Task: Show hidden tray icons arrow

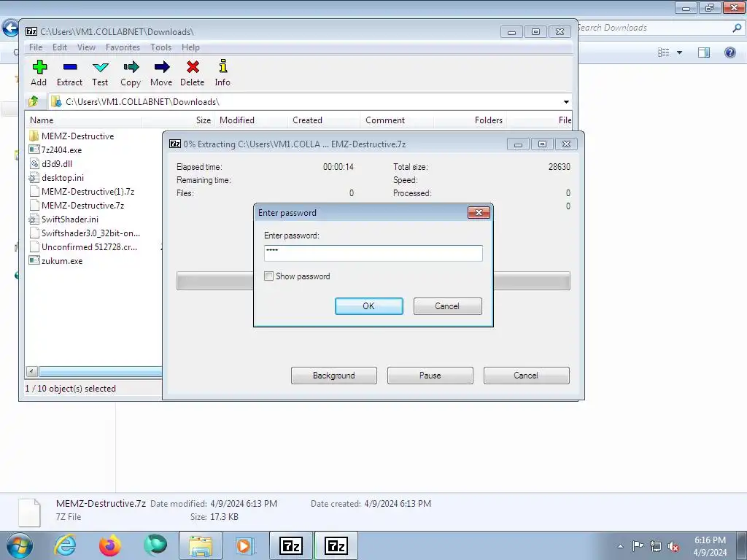Action: [x=620, y=547]
